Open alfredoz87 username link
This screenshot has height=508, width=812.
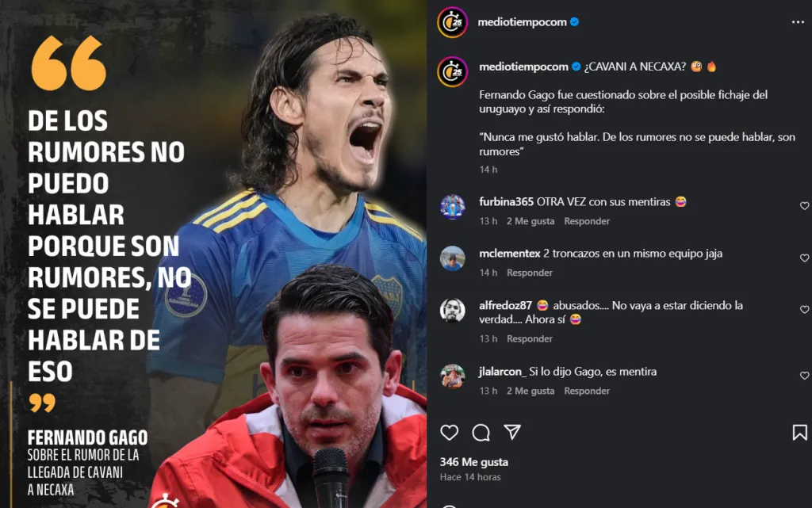point(505,305)
